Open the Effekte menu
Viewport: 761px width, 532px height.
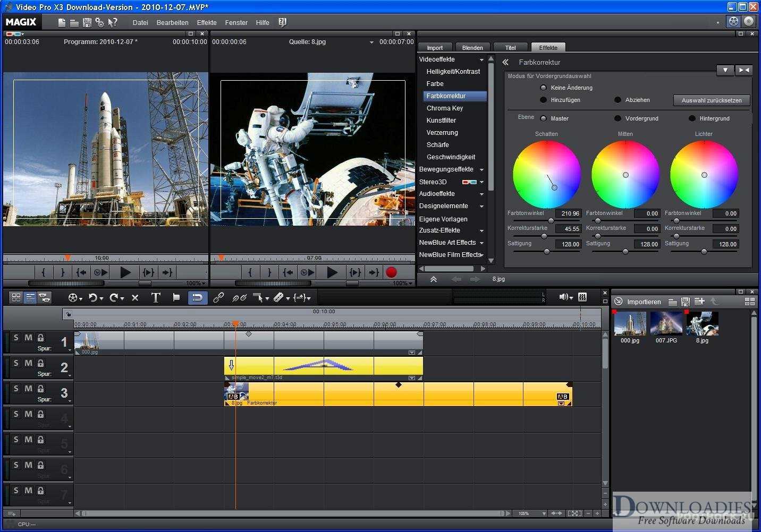207,23
